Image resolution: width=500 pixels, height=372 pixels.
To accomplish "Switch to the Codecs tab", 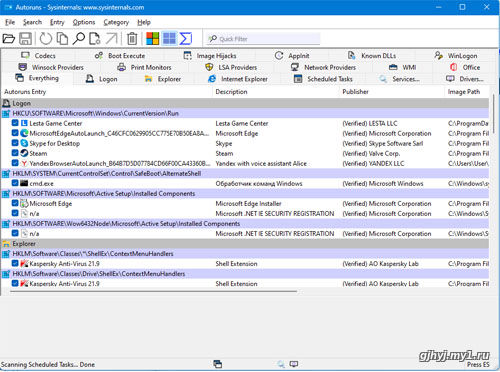I will [x=38, y=56].
